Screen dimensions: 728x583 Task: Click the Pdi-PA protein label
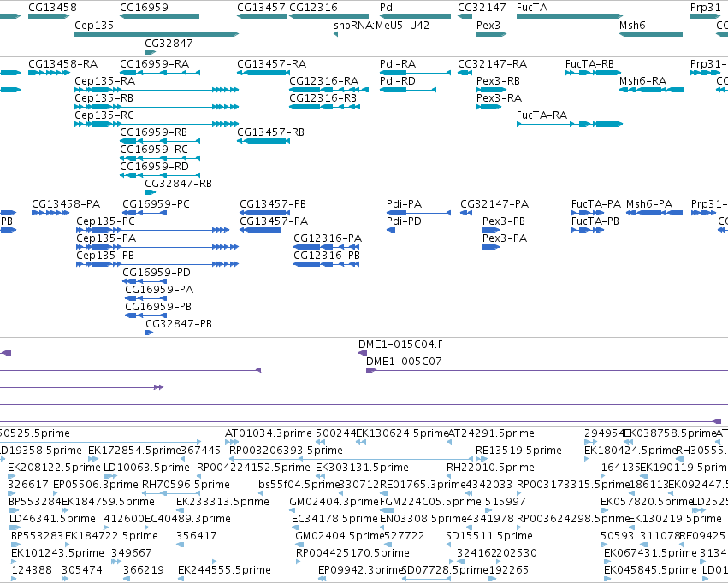click(x=405, y=204)
